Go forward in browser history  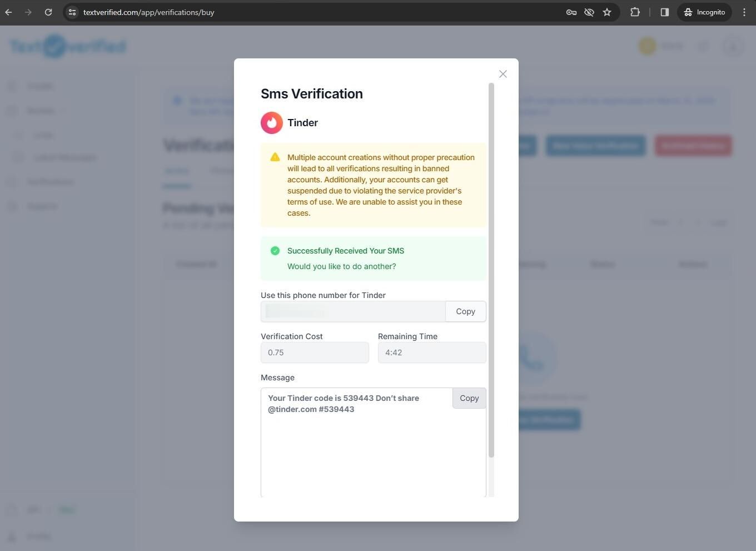coord(28,12)
